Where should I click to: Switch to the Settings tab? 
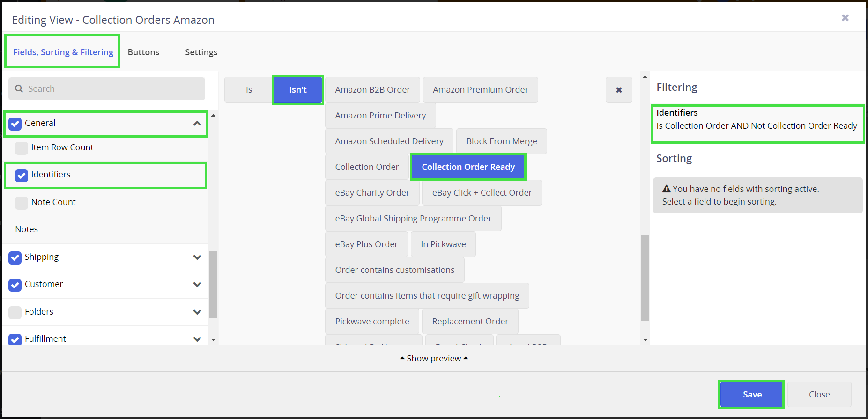(201, 52)
